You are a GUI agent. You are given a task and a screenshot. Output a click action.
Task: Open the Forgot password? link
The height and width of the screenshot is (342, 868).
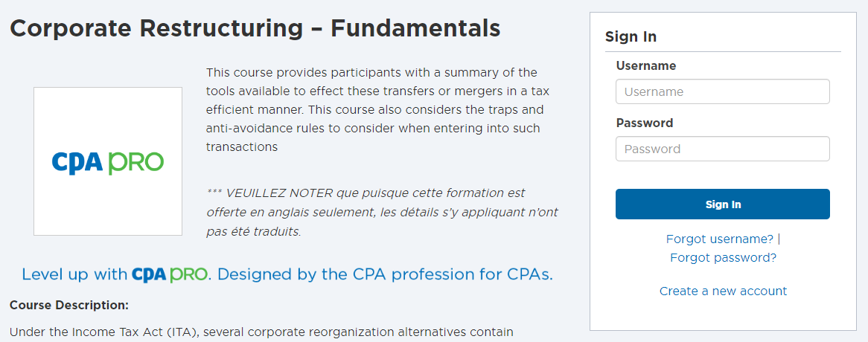click(723, 258)
